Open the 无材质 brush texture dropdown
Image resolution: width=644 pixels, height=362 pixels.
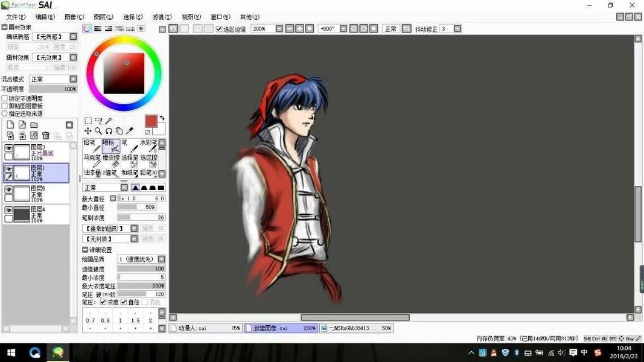point(134,239)
